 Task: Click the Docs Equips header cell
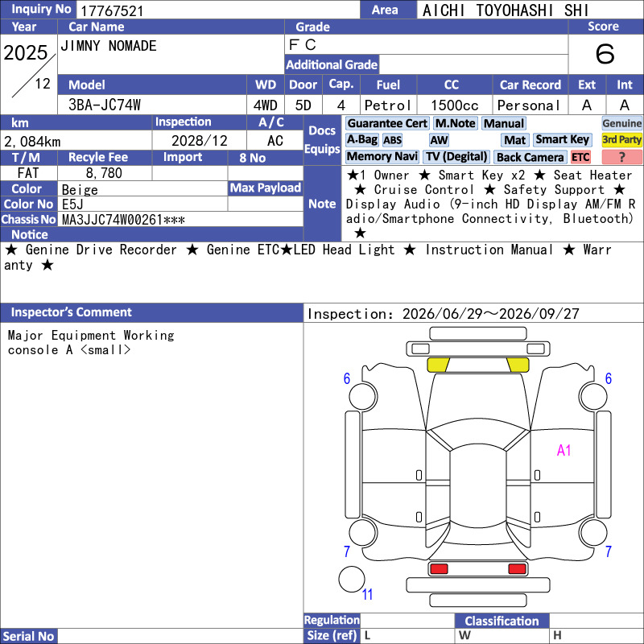(323, 140)
